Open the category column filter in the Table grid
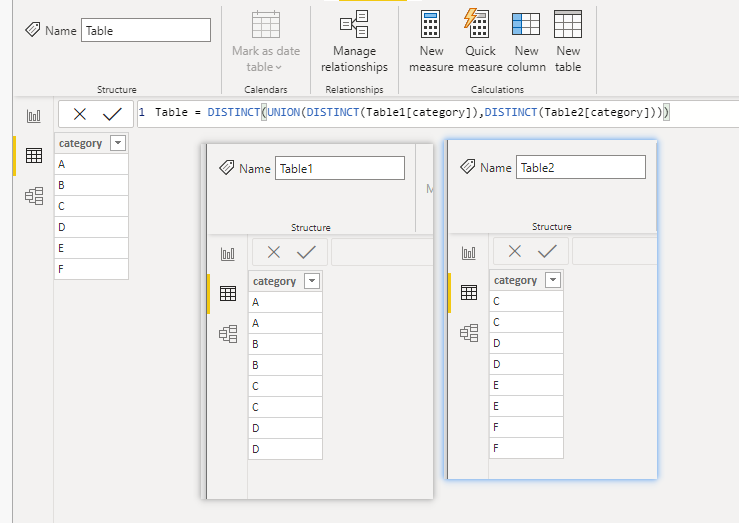This screenshot has height=523, width=739. point(118,143)
